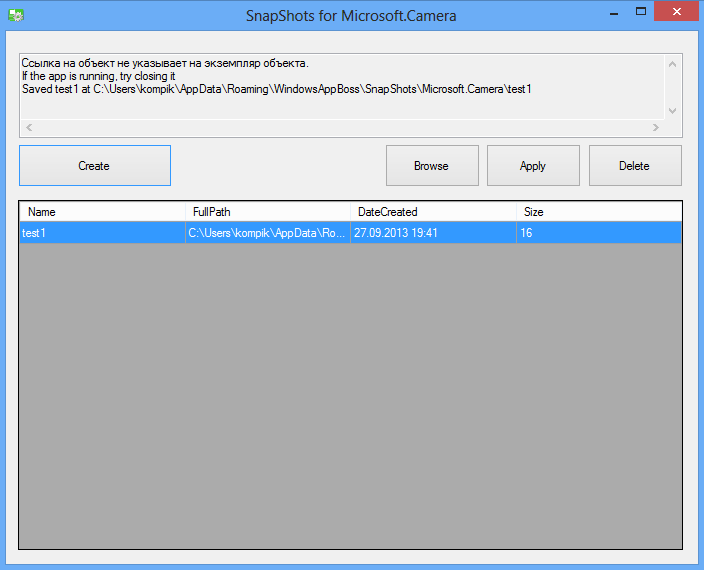Viewport: 704px width, 570px height.
Task: Click the app icon in title bar
Action: click(x=16, y=15)
